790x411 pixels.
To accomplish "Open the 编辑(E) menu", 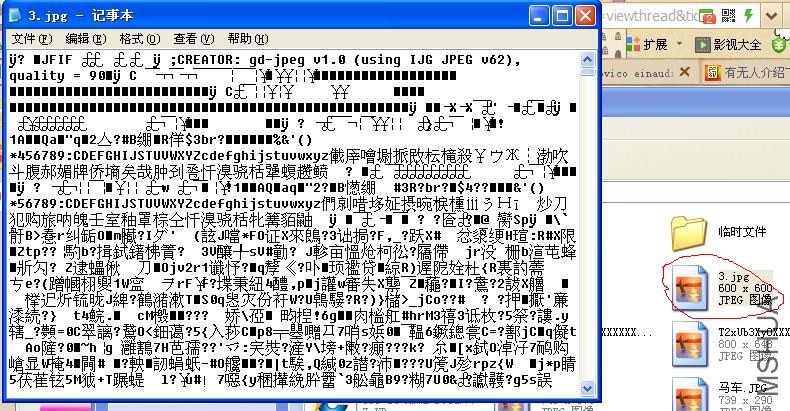I will [85, 38].
